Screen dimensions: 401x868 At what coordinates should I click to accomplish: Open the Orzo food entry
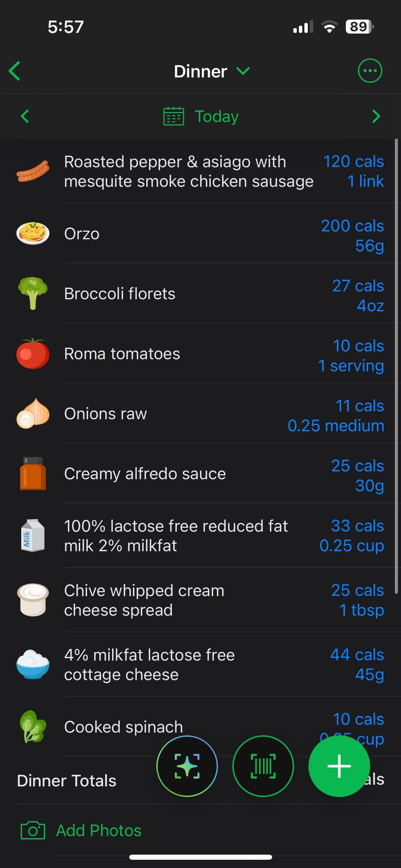tap(82, 234)
